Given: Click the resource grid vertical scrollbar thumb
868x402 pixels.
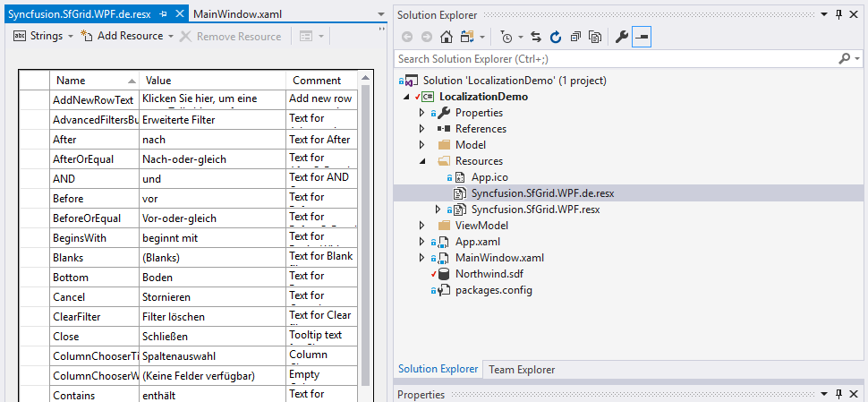Looking at the screenshot, I should [365, 235].
